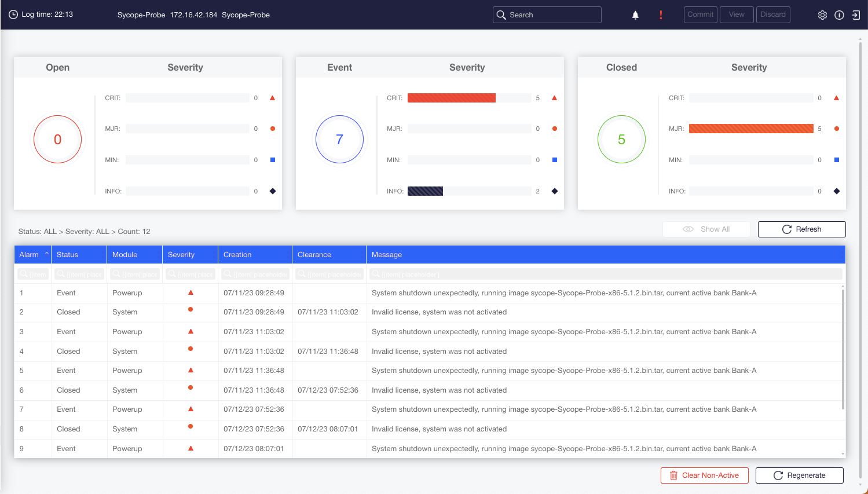The width and height of the screenshot is (868, 494).
Task: Click the Open alarms count circle showing 0
Action: (x=57, y=139)
